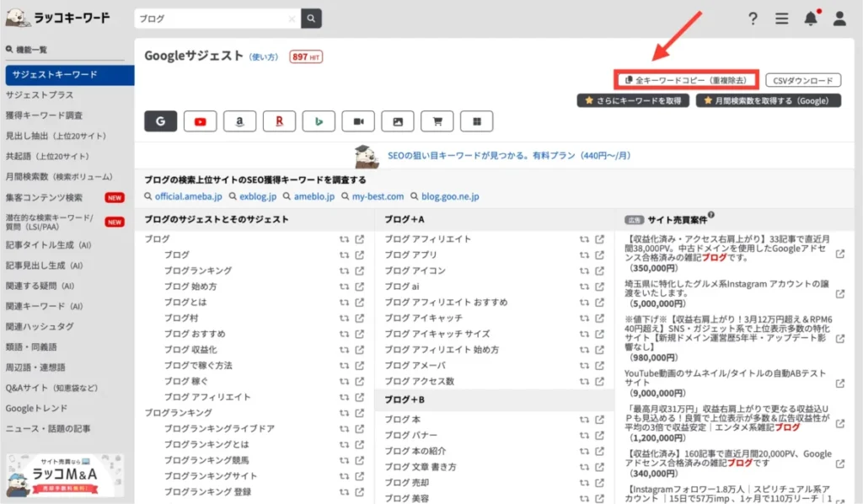This screenshot has width=863, height=504.
Task: Open the user account icon
Action: (839, 19)
